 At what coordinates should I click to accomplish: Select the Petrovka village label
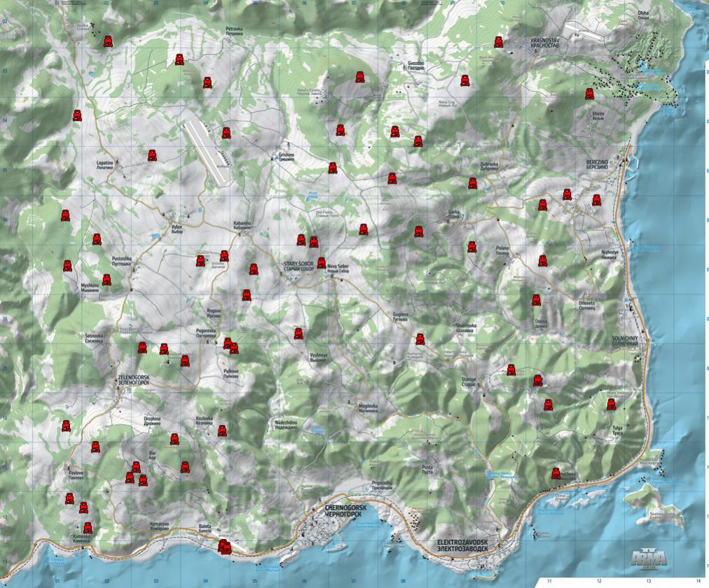click(x=234, y=31)
